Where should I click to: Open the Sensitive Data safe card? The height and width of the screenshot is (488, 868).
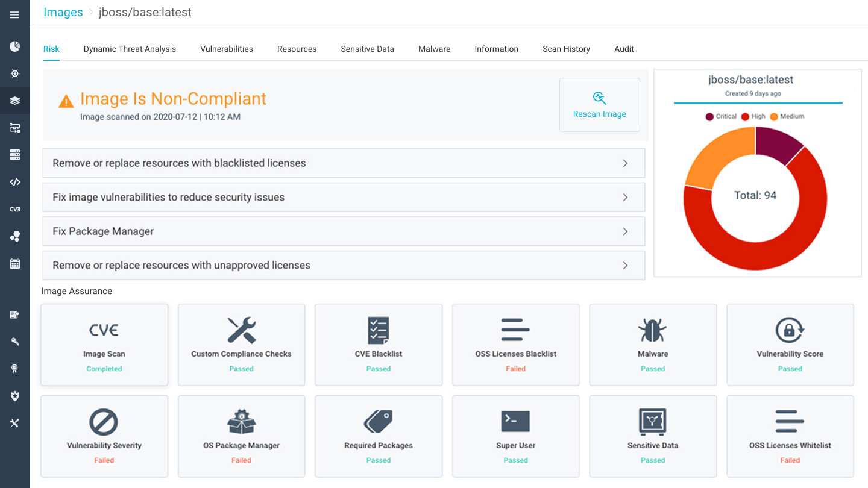point(653,436)
